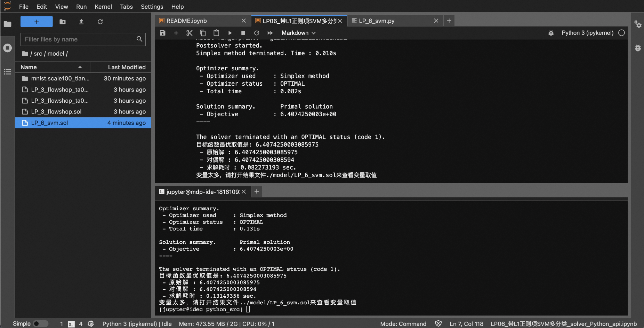Viewport: 644px width, 328px height.
Task: Open the Run menu
Action: pyautogui.click(x=81, y=7)
